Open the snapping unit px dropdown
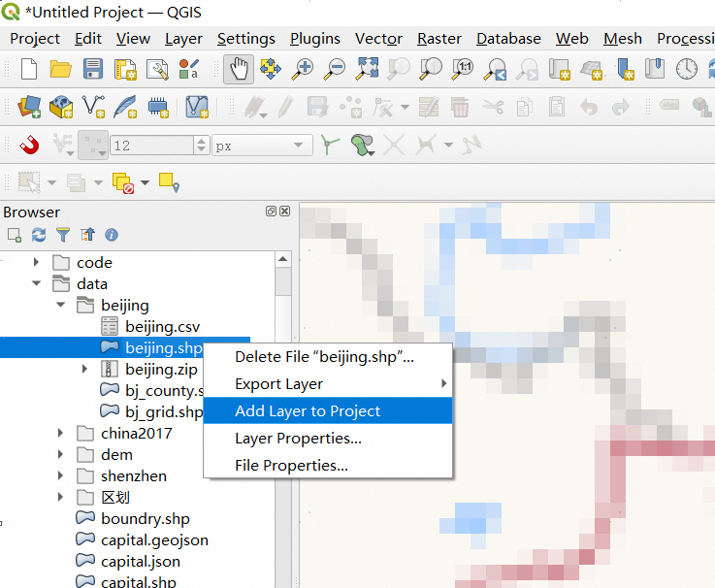Screen dimensions: 715x588 coord(262,146)
